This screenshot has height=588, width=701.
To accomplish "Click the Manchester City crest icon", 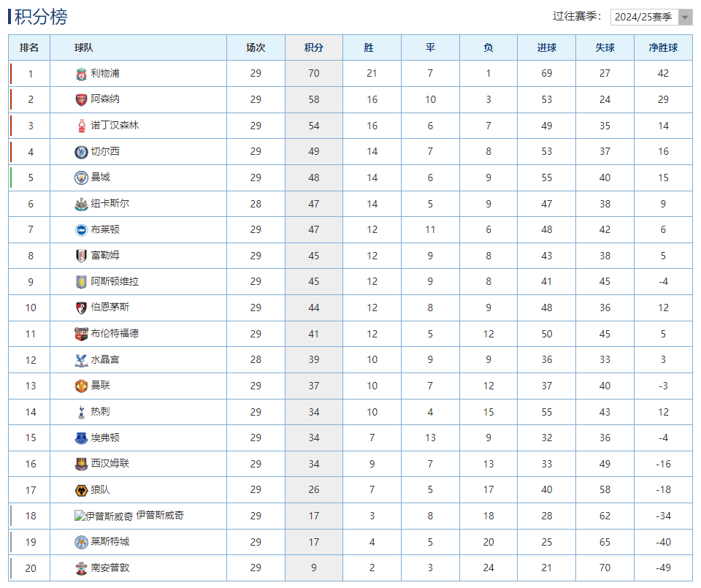I will click(x=81, y=177).
